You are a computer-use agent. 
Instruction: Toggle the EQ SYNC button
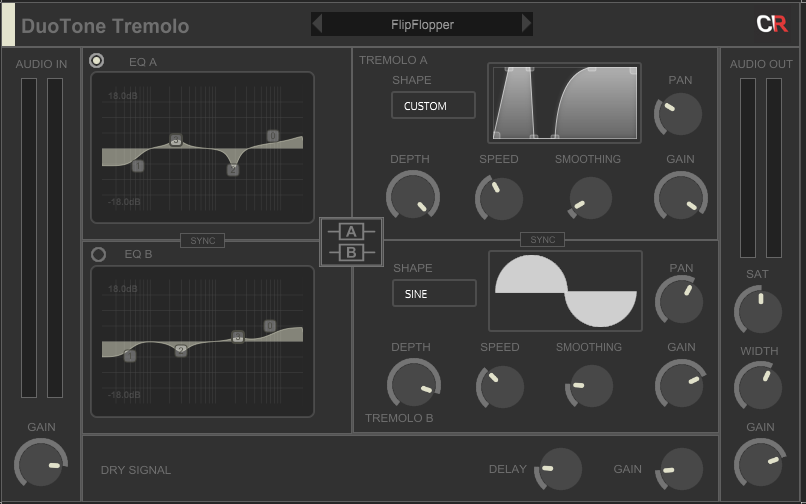tap(202, 240)
